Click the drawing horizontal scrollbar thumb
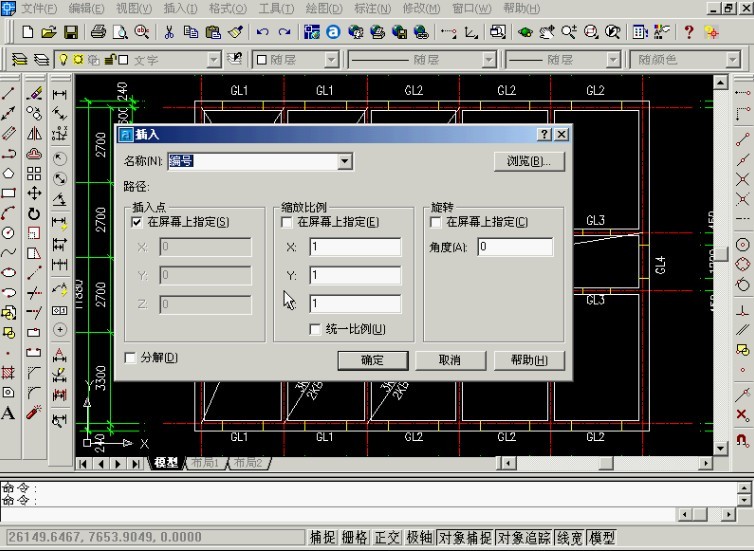 click(606, 463)
